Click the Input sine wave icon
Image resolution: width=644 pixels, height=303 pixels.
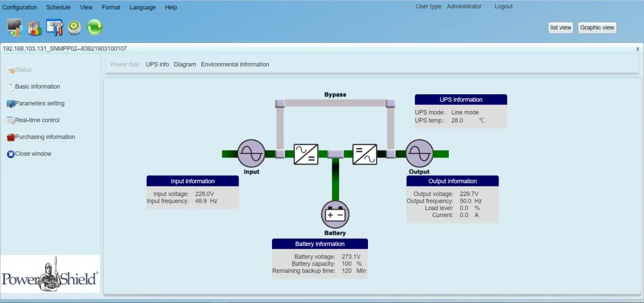pyautogui.click(x=251, y=153)
